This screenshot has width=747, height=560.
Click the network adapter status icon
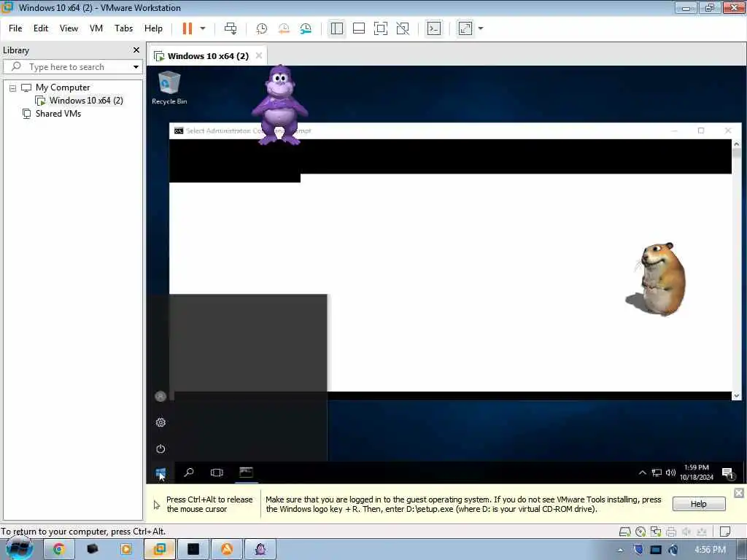click(656, 532)
